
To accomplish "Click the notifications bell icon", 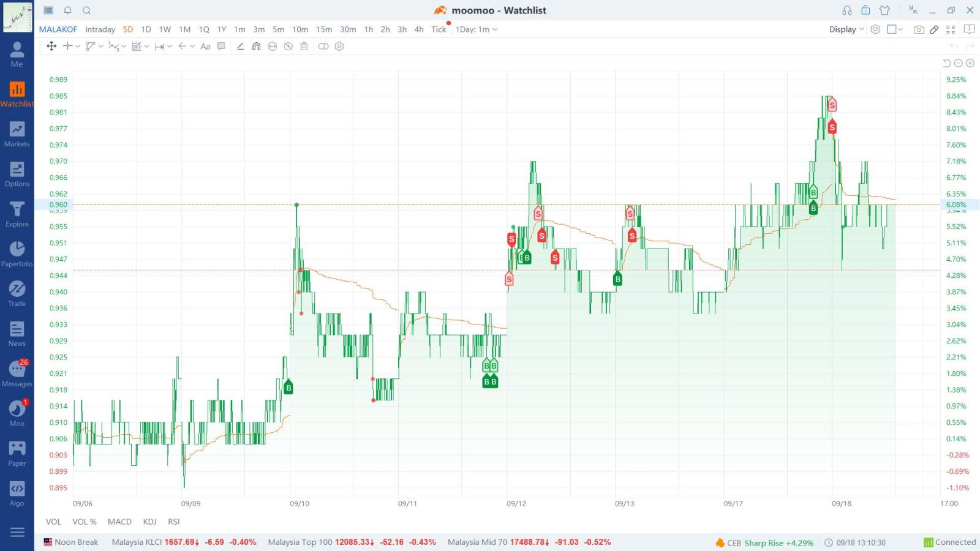I will coord(68,10).
